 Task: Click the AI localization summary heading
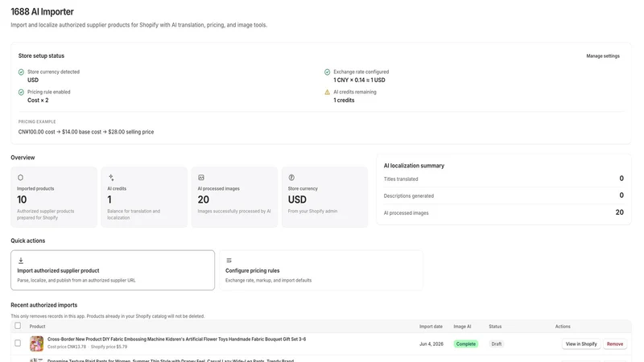(x=414, y=166)
